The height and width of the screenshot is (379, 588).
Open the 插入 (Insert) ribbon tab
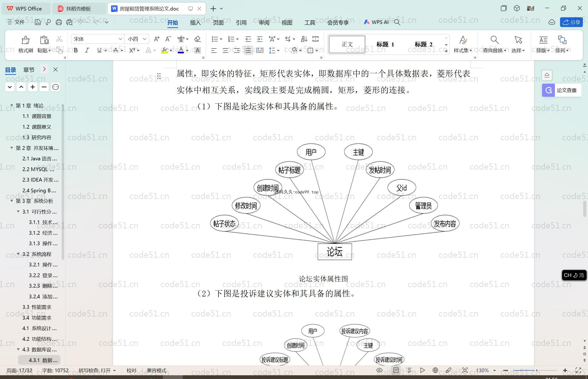click(x=195, y=23)
